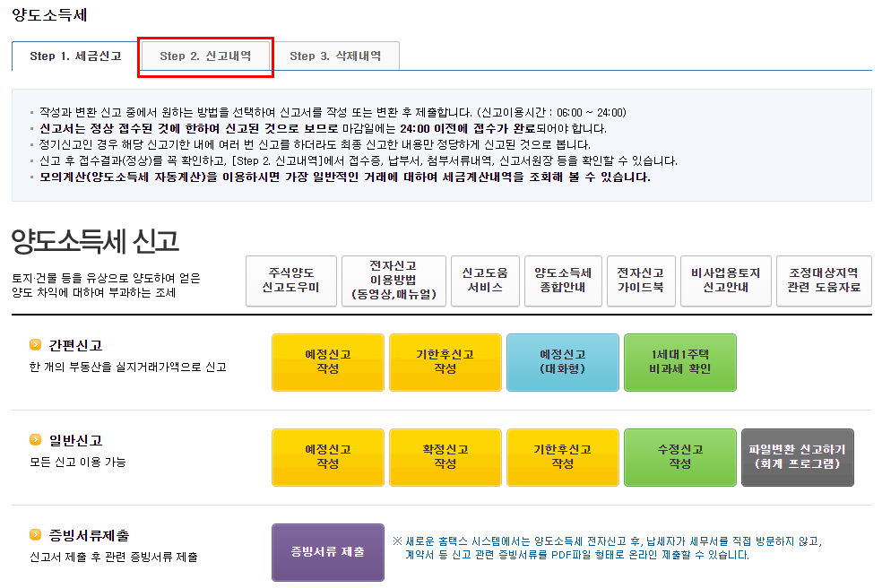View 전자신고 이용방법 materials
Screen dimensions: 882x588
click(x=393, y=281)
